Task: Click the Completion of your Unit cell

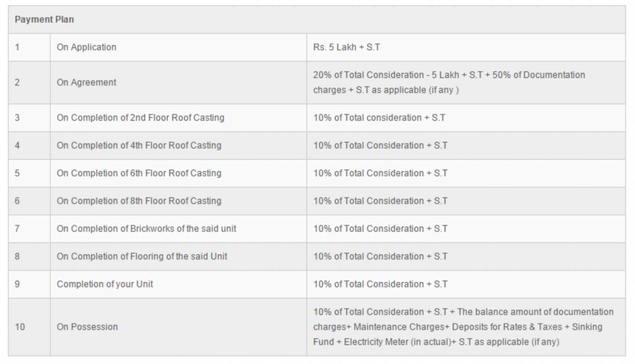Action: [105, 284]
